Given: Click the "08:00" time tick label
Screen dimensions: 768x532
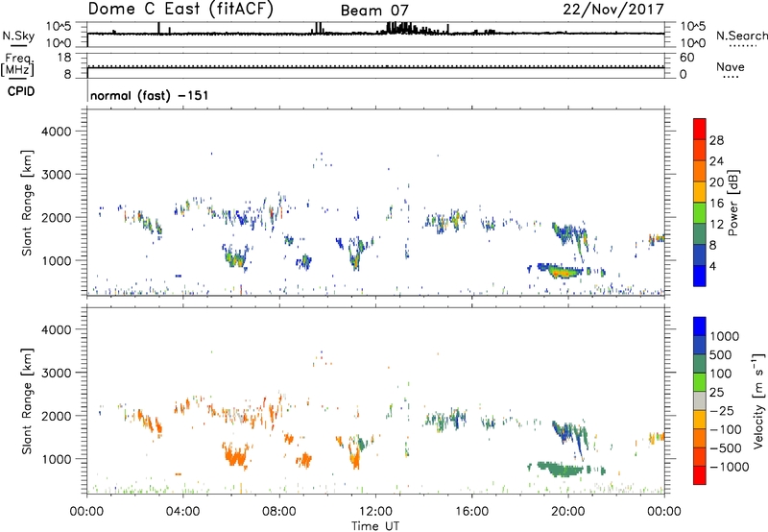Looking at the screenshot, I should [279, 512].
